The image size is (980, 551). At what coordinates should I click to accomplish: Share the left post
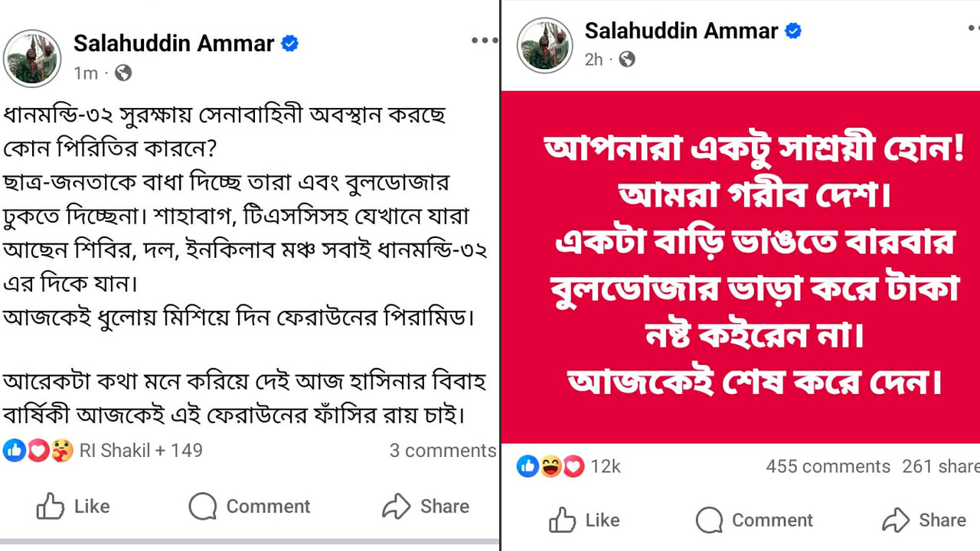click(x=426, y=506)
